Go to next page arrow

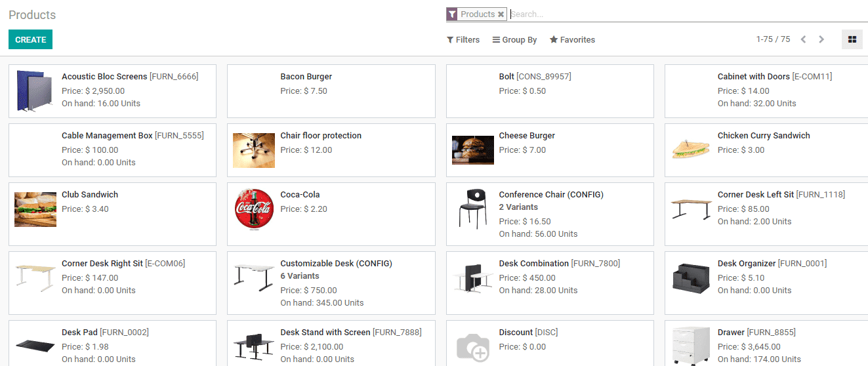click(x=821, y=39)
